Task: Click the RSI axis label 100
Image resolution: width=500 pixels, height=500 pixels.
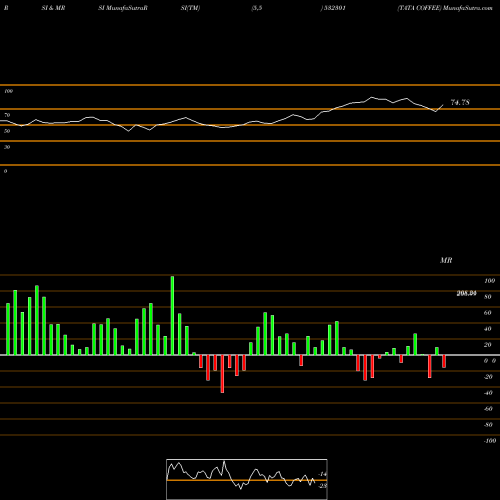Action: (8, 91)
